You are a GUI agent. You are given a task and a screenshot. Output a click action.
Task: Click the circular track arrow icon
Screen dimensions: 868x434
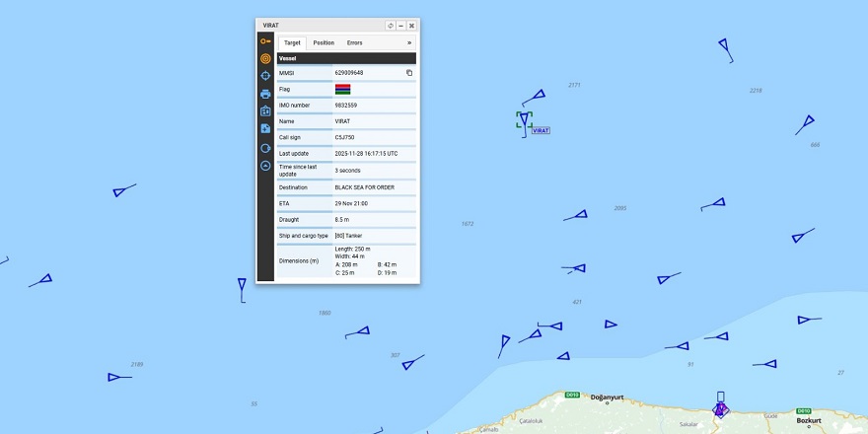tap(265, 148)
